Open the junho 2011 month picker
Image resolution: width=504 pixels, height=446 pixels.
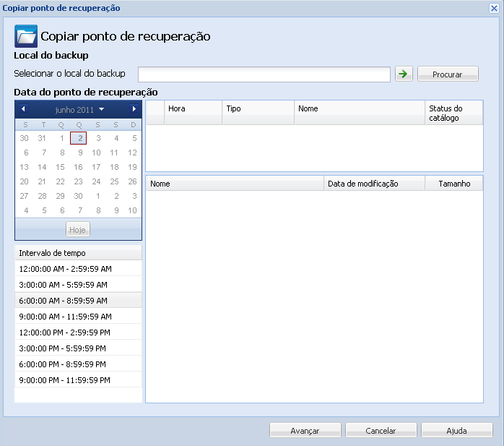[x=79, y=109]
